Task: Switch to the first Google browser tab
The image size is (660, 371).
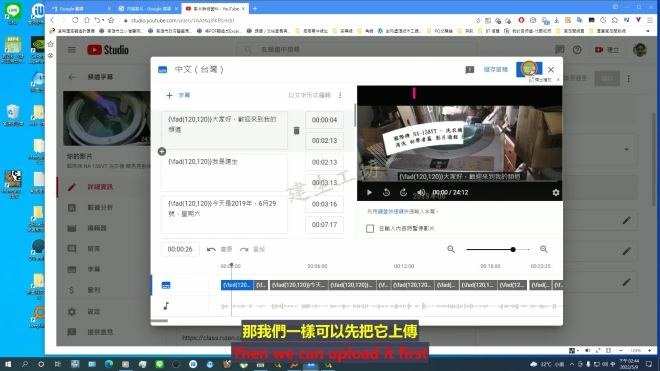Action: coord(81,8)
